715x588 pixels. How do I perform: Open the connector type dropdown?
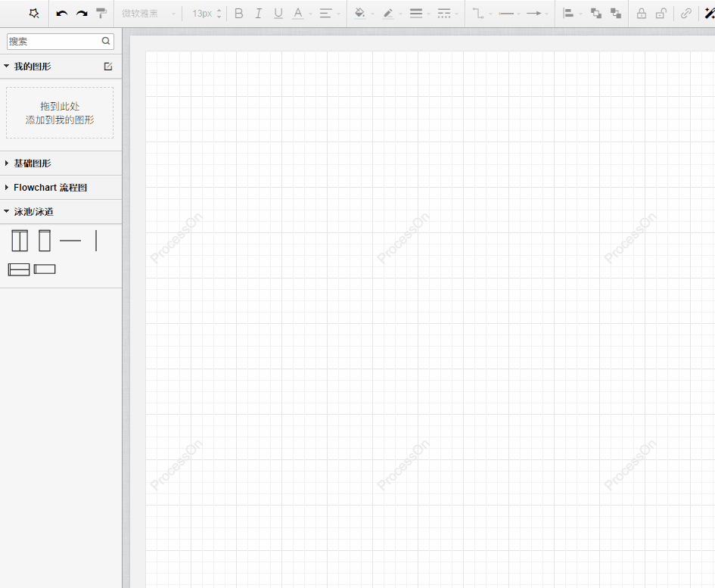pyautogui.click(x=478, y=13)
